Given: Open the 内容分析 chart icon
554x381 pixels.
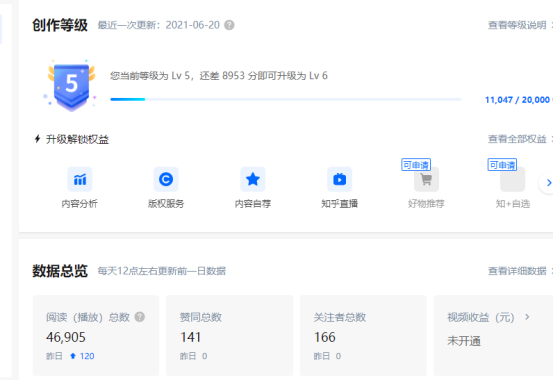Looking at the screenshot, I should coord(80,179).
